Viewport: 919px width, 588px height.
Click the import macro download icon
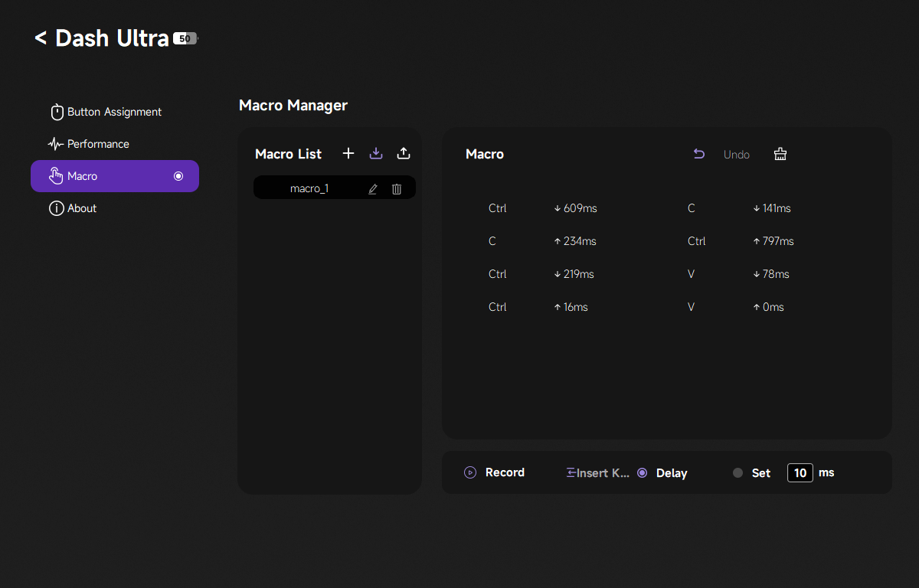coord(376,154)
